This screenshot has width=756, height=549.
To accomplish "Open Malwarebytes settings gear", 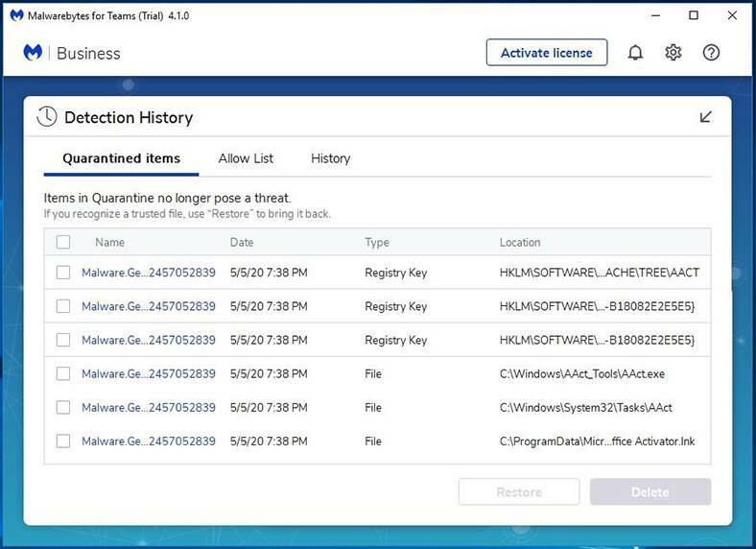I will point(673,53).
